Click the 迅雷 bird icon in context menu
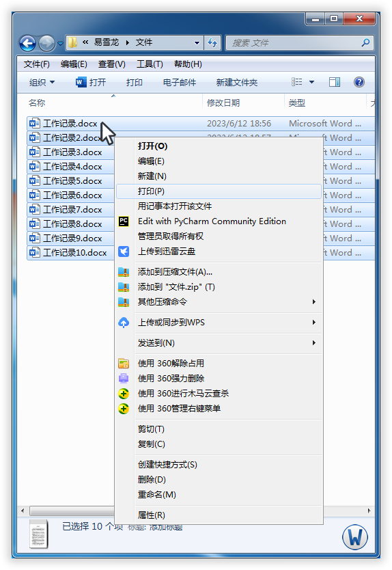This screenshot has width=392, height=570. (x=124, y=252)
